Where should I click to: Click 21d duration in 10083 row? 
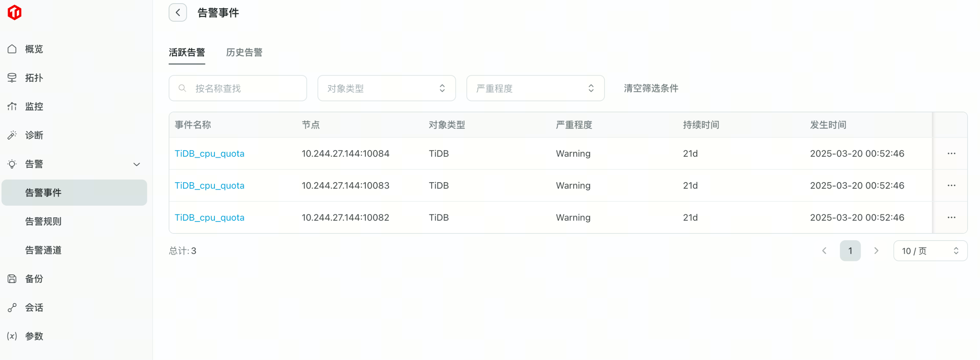690,185
